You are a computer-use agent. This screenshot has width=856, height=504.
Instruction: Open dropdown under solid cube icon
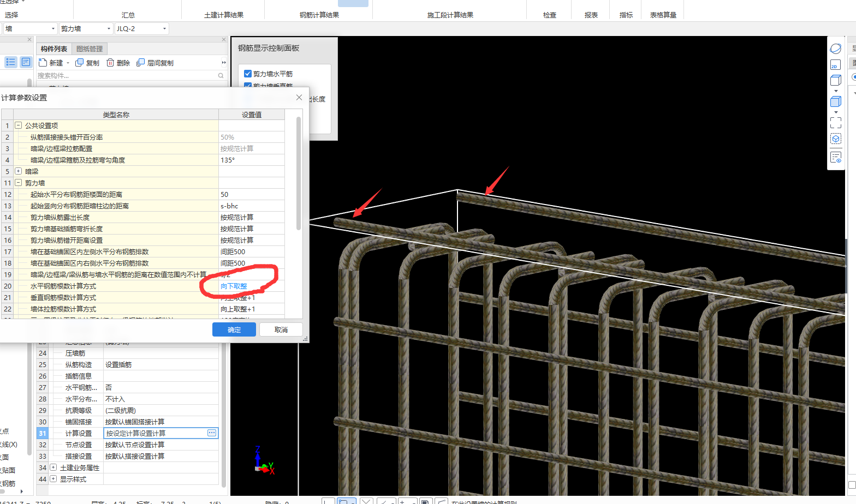coord(836,112)
